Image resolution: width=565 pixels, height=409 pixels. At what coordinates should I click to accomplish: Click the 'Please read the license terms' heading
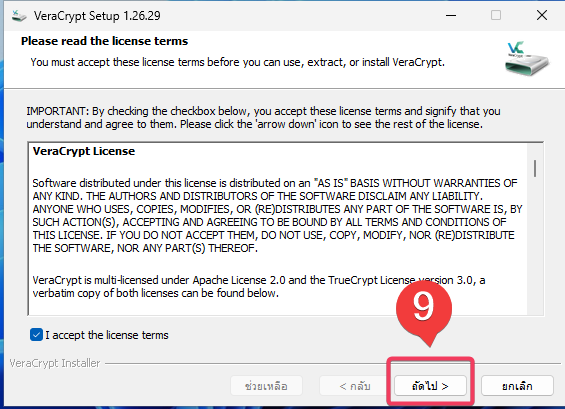tap(104, 41)
